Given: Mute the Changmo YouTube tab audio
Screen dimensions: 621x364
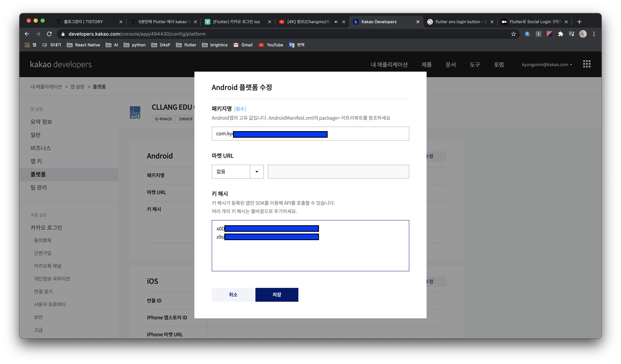Looking at the screenshot, I should (336, 22).
